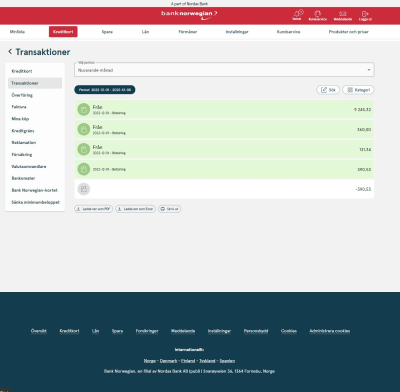400x392 pixels.
Task: Open the Meddelande footer link
Action: tap(183, 331)
